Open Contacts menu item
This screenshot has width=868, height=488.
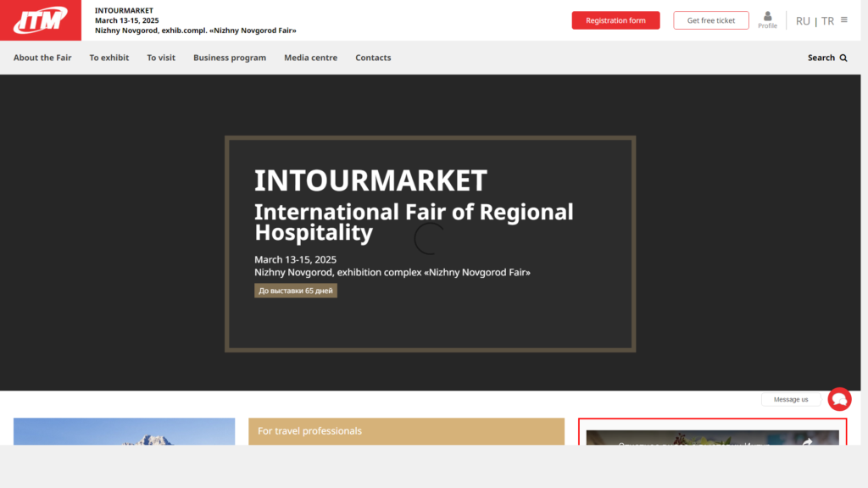tap(373, 58)
